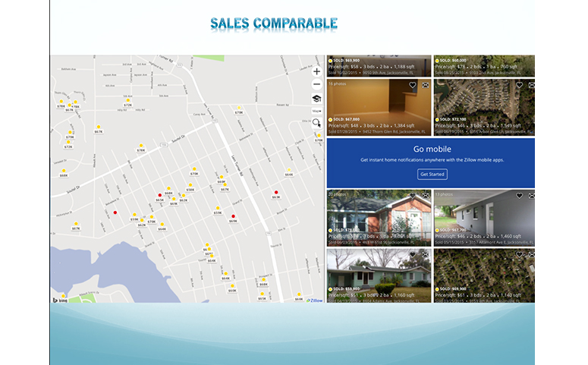
Task: Email the $67,000 Thorn Glen Rd listing
Action: click(425, 85)
